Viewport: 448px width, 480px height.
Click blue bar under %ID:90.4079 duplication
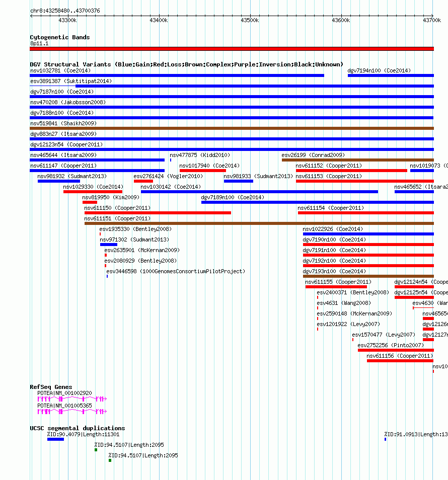pos(55,439)
